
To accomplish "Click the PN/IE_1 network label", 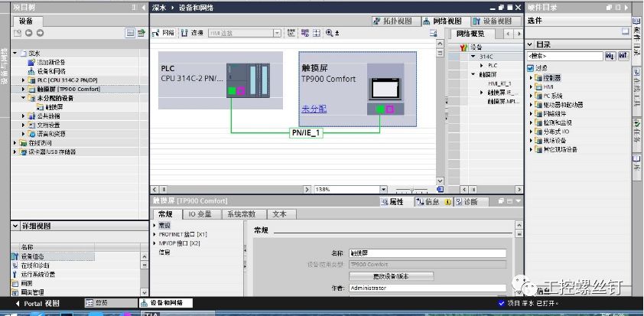I will 306,132.
